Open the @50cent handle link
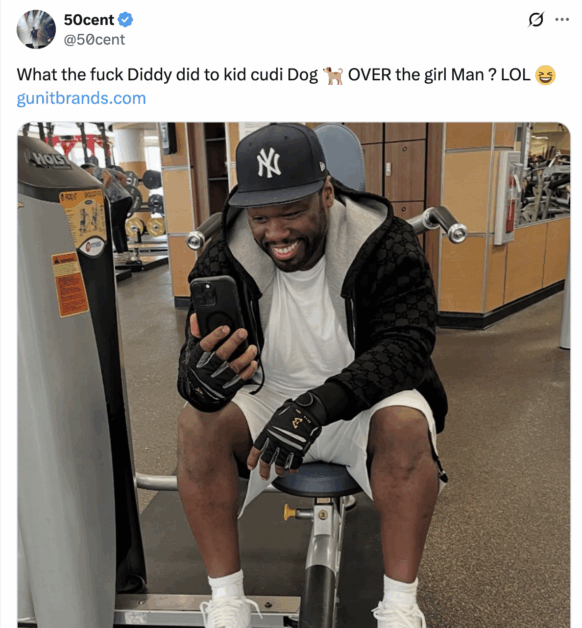Image resolution: width=582 pixels, height=628 pixels. point(94,40)
